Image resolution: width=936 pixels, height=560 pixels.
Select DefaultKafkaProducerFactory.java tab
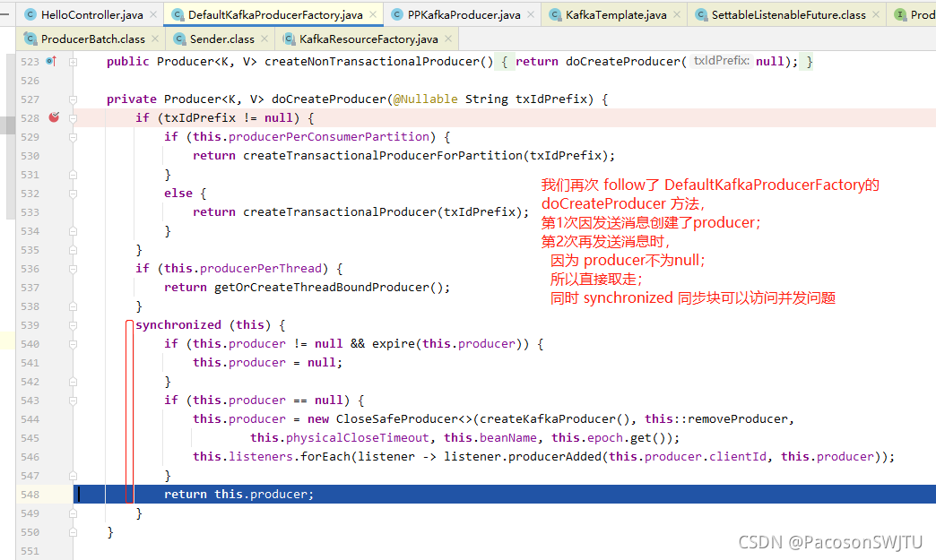tap(275, 15)
